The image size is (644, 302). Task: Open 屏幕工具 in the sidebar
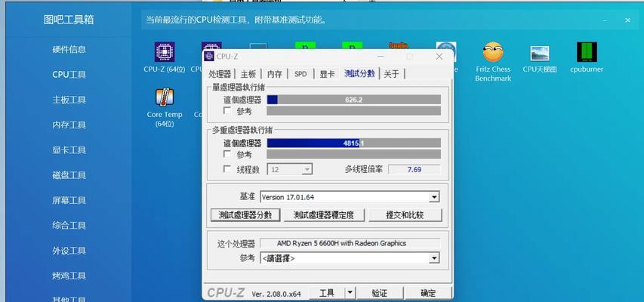pos(69,200)
